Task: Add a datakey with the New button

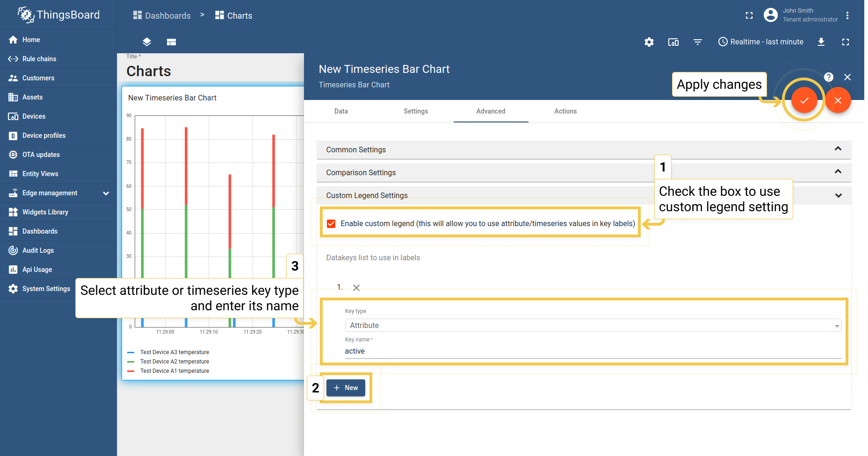Action: [346, 388]
